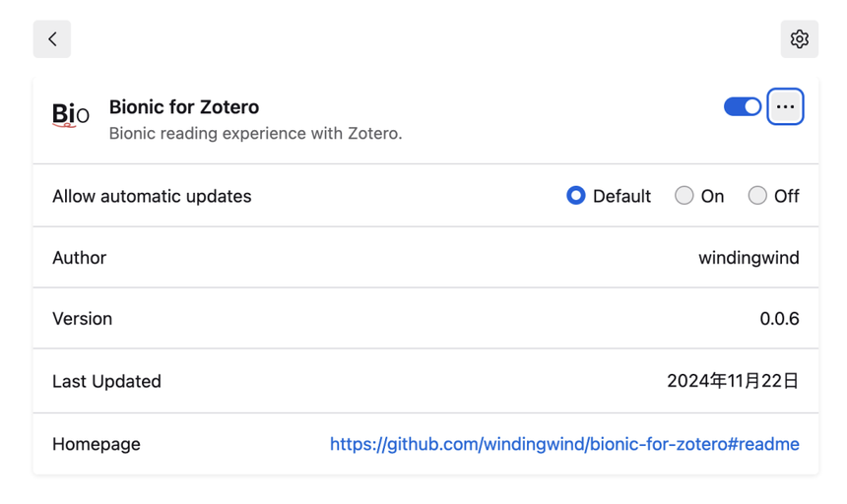The image size is (847, 504).
Task: Select the Default automatic updates radio button
Action: tap(576, 196)
